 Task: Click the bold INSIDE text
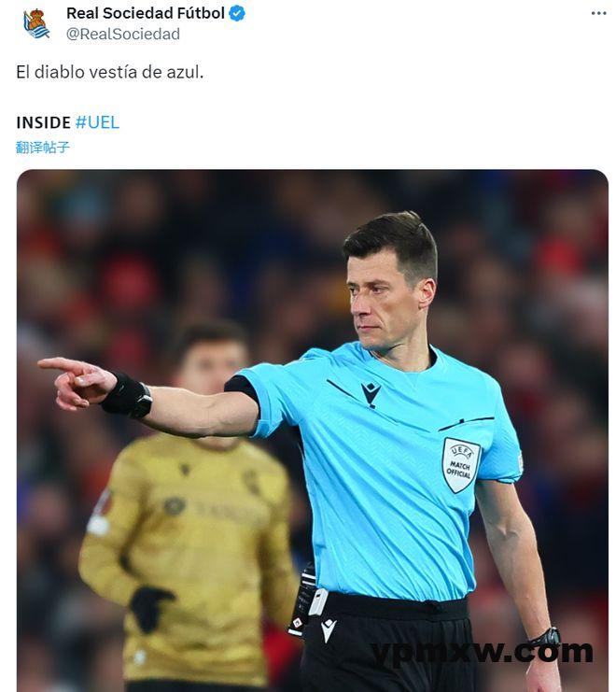(x=43, y=122)
